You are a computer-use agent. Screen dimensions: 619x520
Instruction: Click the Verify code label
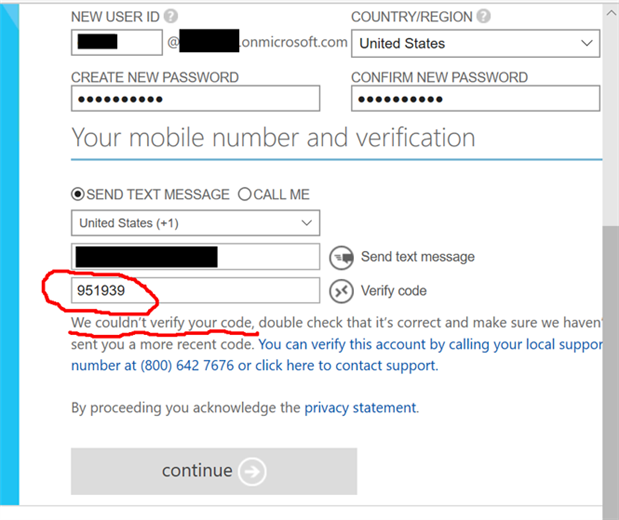click(393, 291)
